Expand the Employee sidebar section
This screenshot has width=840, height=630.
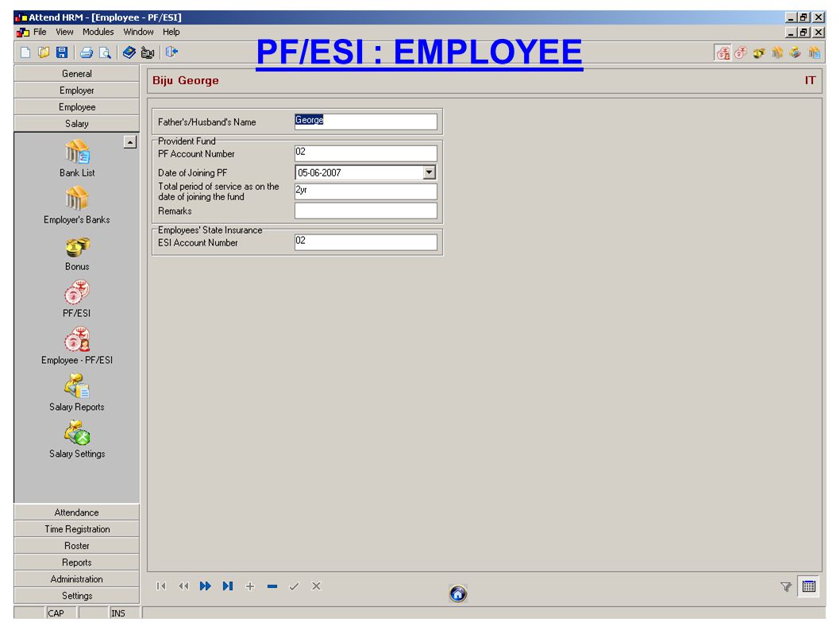tap(76, 106)
